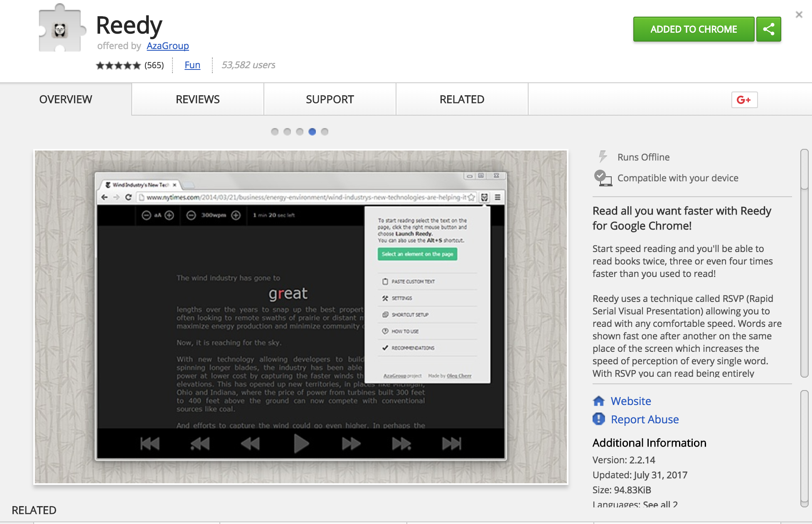Screen dimensions: 812x524
Task: Click the green share icon button
Action: click(769, 29)
